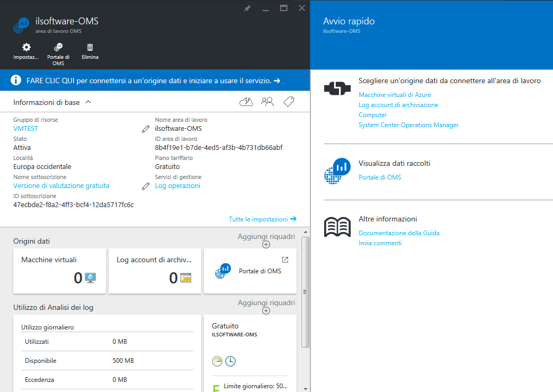Click the gauge icon in Gratuito tile

click(x=217, y=361)
